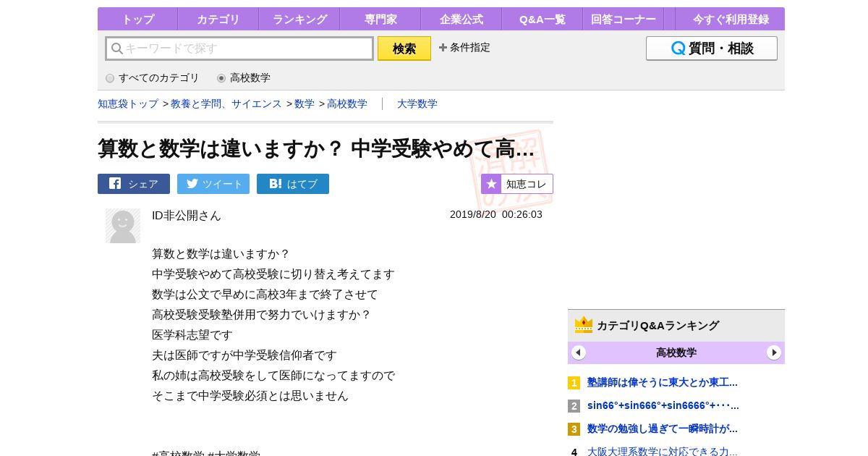Viewport: 868px width, 456px height.
Task: Click the Facebook logo on シェア button
Action: 115,183
